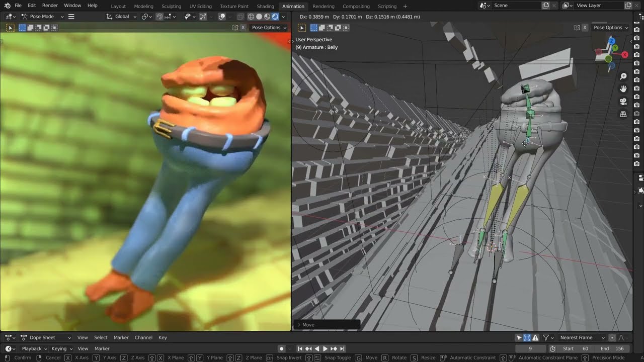644x362 pixels.
Task: Select solid viewport shading
Action: coord(259,16)
